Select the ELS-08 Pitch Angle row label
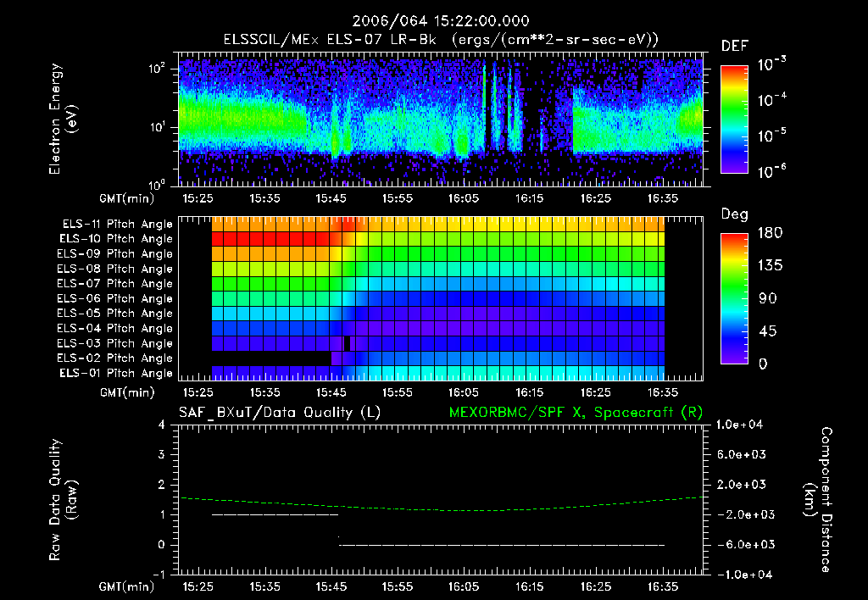The image size is (868, 600). pos(114,269)
